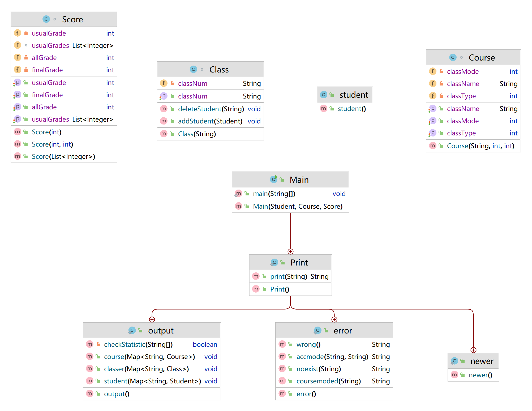Click the class icon in the output header
Viewport: 532px width, 411px height.
point(132,331)
